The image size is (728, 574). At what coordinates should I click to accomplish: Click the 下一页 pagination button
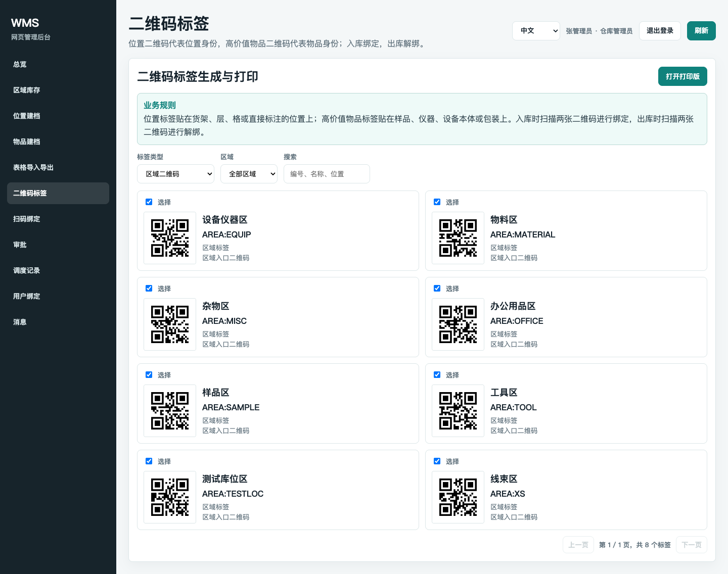[x=692, y=545]
